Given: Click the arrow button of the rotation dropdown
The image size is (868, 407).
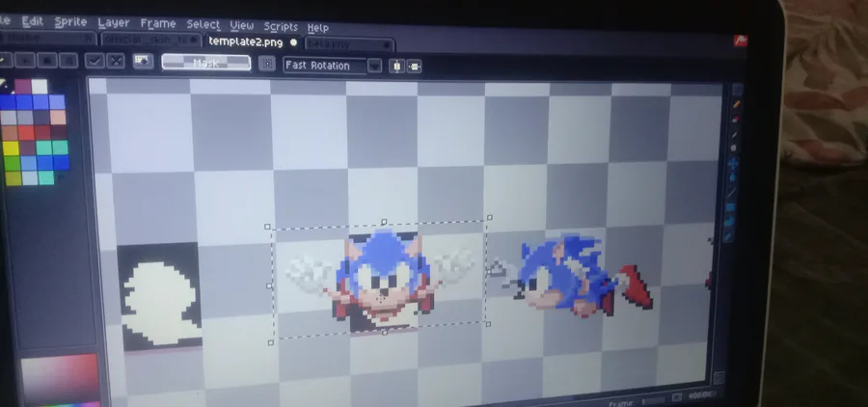Looking at the screenshot, I should click(x=375, y=66).
